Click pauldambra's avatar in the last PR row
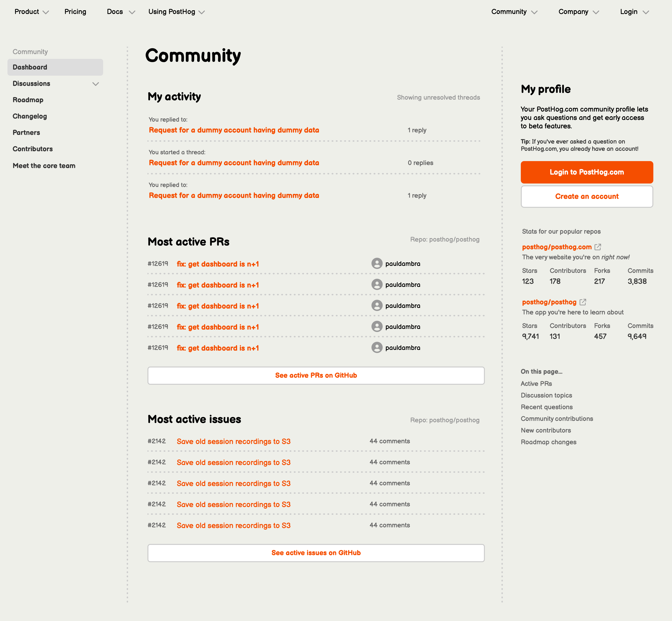Screen dimensions: 672x621 (x=377, y=347)
